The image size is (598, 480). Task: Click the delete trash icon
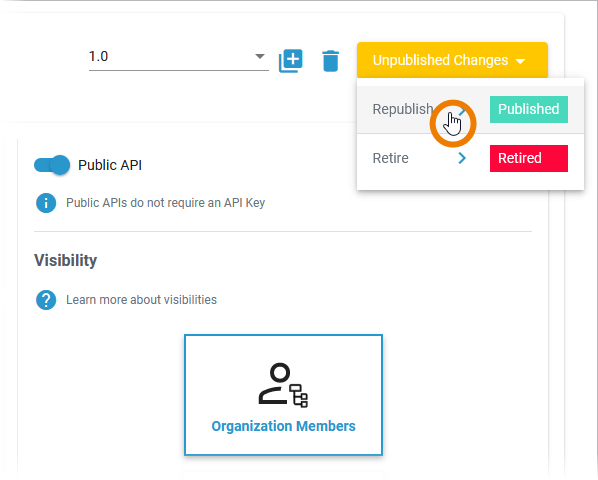[330, 61]
